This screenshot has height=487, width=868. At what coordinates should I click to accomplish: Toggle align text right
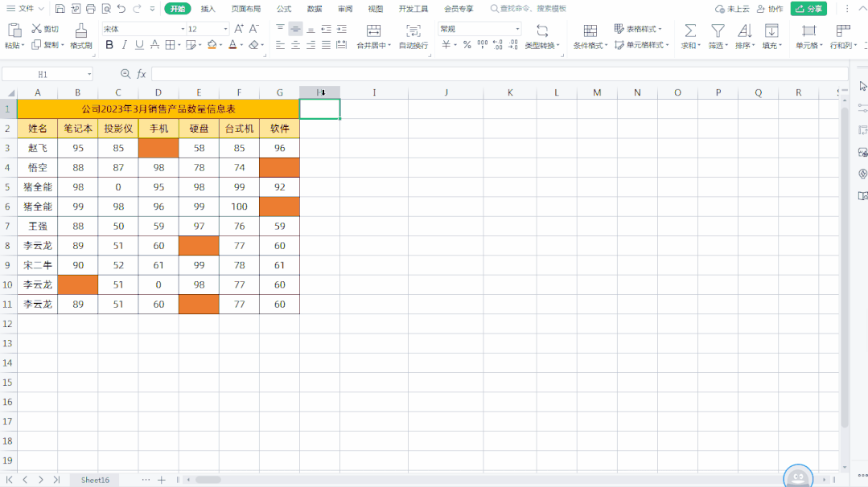pos(311,45)
